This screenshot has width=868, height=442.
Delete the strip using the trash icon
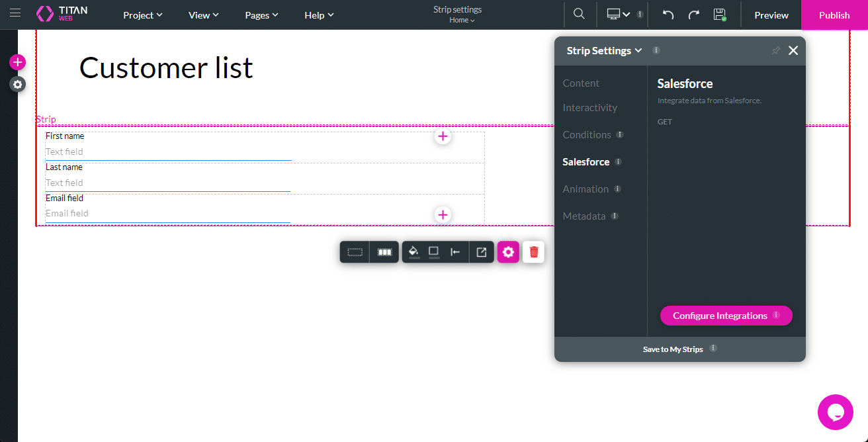(533, 251)
